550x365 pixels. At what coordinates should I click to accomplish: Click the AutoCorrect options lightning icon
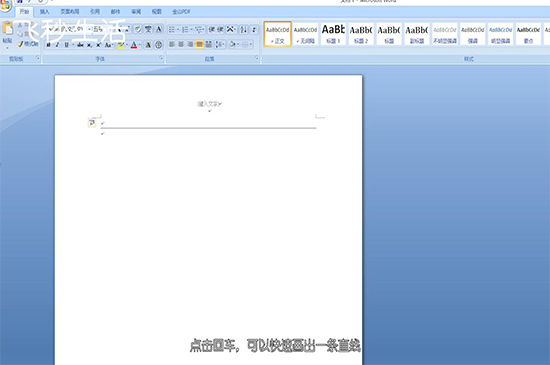(x=92, y=123)
